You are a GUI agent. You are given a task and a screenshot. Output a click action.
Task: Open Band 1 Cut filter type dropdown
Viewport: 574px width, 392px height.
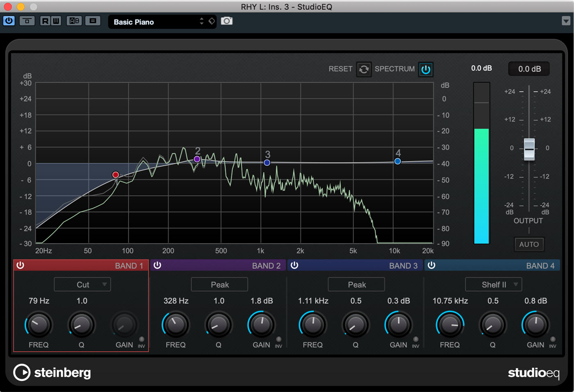(x=82, y=285)
